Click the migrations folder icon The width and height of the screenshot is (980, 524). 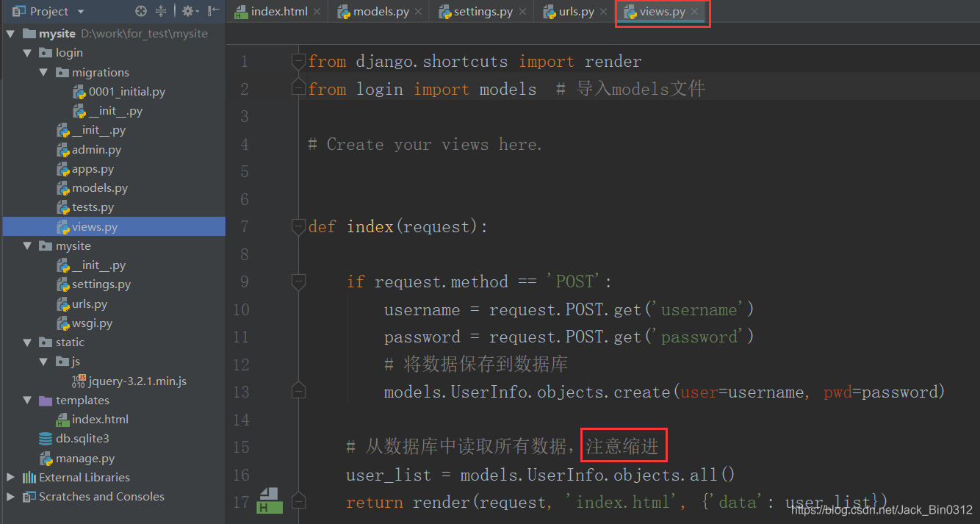(62, 72)
